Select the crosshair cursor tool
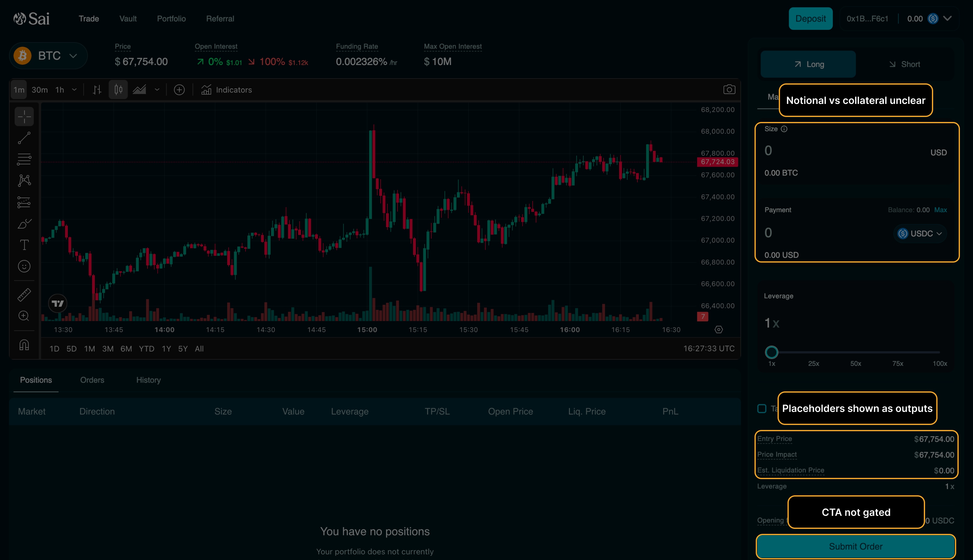This screenshot has width=973, height=560. coord(24,116)
